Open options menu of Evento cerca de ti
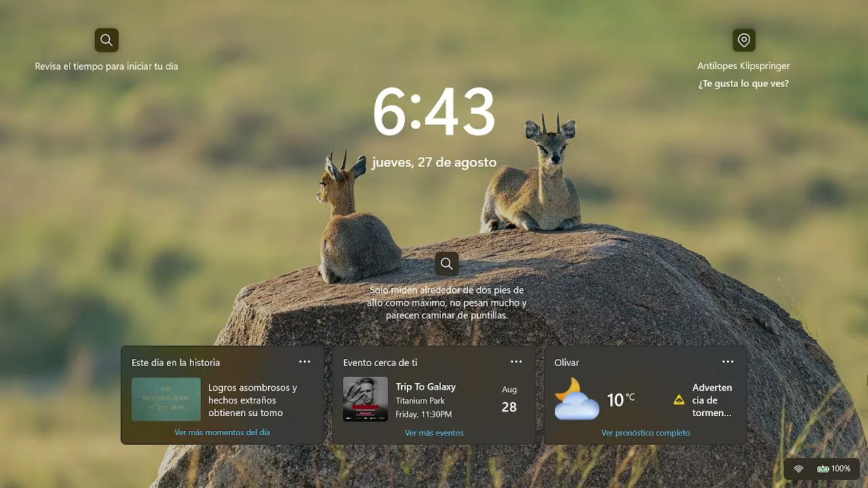The width and height of the screenshot is (868, 488). tap(516, 362)
